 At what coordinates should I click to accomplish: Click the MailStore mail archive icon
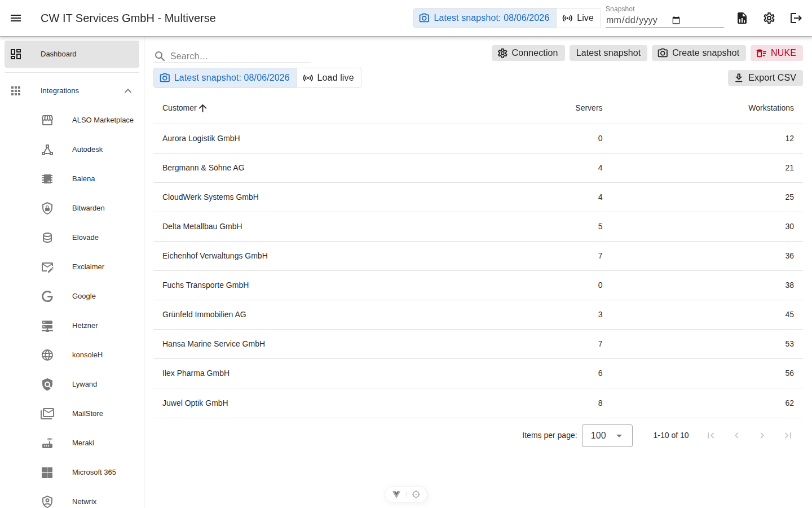pos(47,414)
